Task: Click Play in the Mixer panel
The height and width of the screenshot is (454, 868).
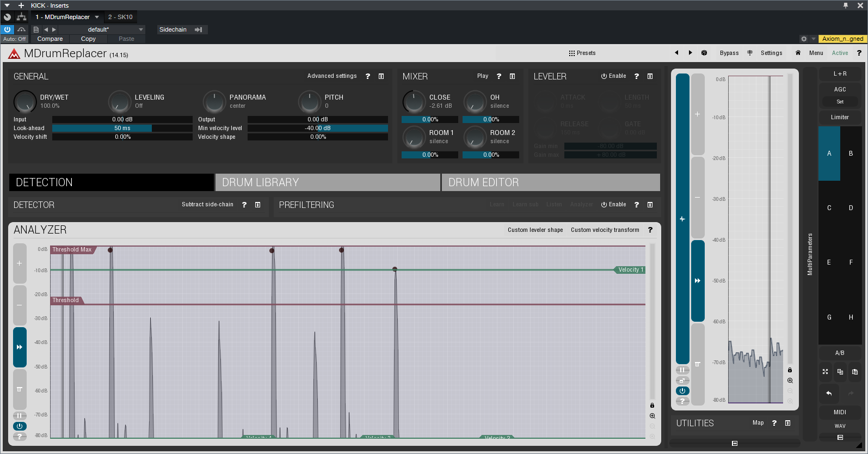Action: click(x=483, y=76)
